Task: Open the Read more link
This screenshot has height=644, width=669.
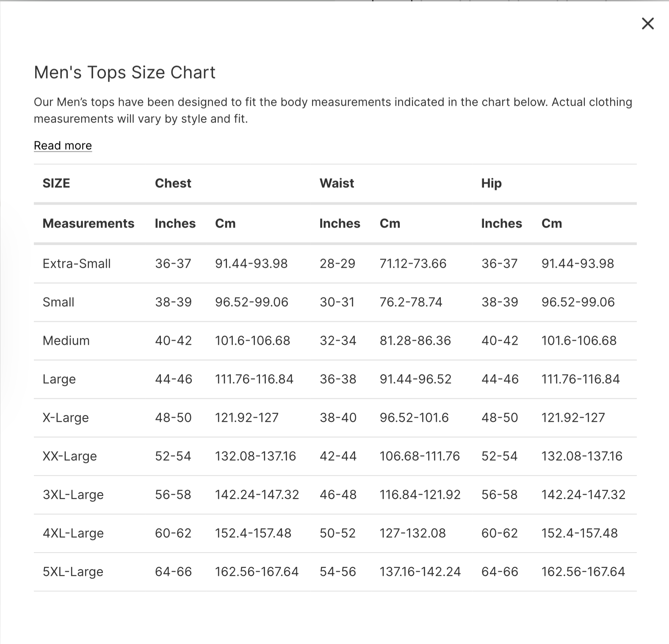Action: 63,146
